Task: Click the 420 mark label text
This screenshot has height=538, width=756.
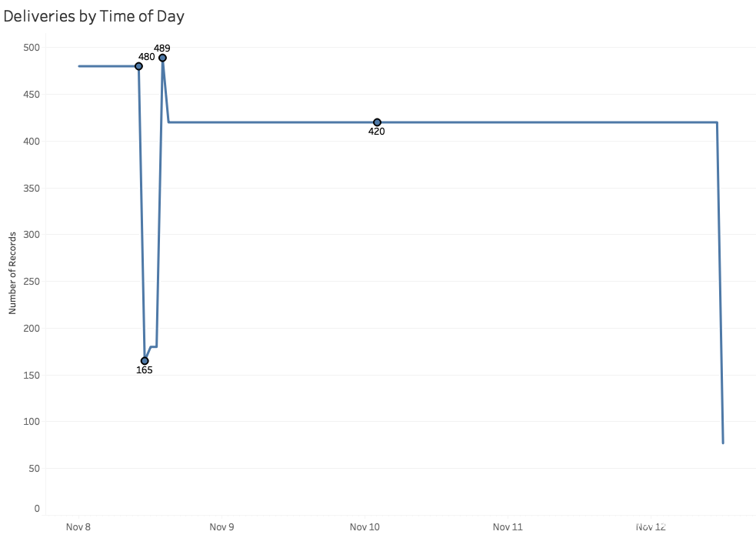Action: (x=377, y=132)
